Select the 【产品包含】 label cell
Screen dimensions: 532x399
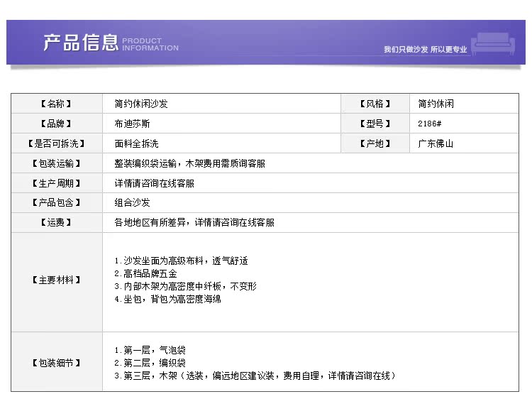[57, 203]
